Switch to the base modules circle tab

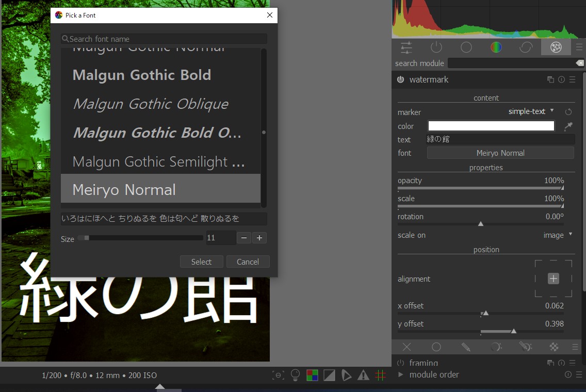click(466, 47)
